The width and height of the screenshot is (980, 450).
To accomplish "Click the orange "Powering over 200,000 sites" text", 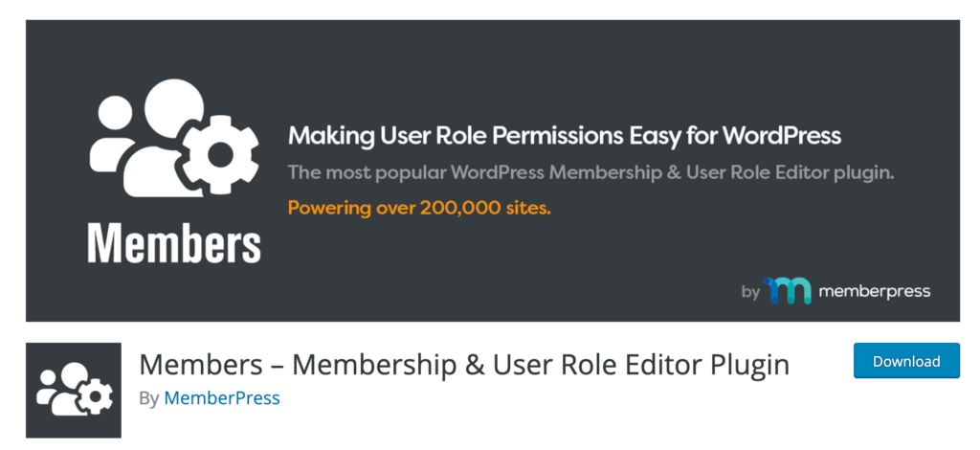I will point(419,208).
